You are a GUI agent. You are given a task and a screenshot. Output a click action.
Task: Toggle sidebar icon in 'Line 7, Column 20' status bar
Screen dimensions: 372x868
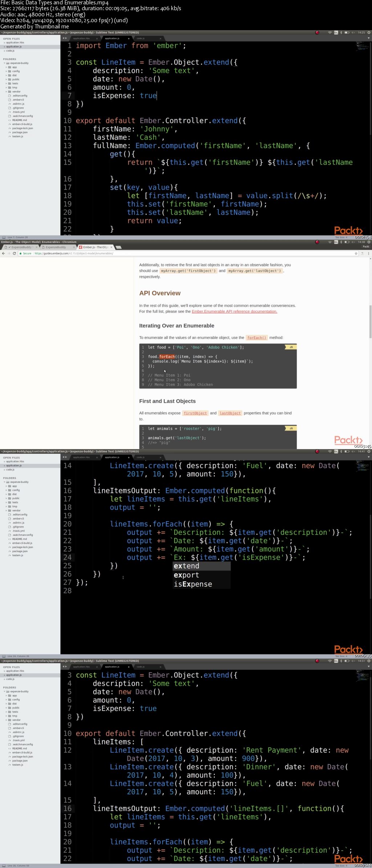4,237
